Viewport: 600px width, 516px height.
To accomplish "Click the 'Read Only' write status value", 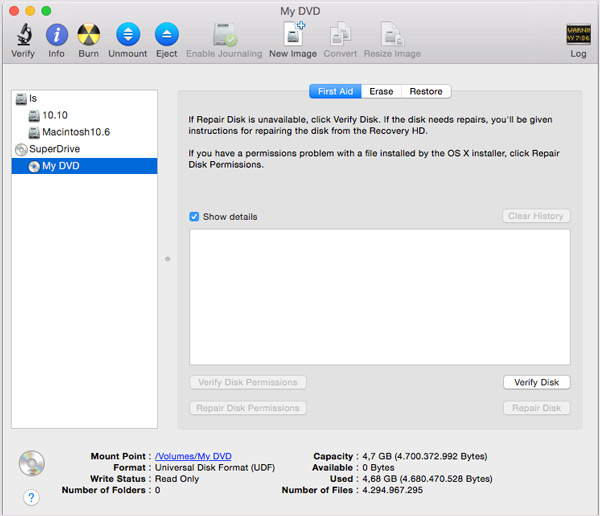I will click(177, 479).
